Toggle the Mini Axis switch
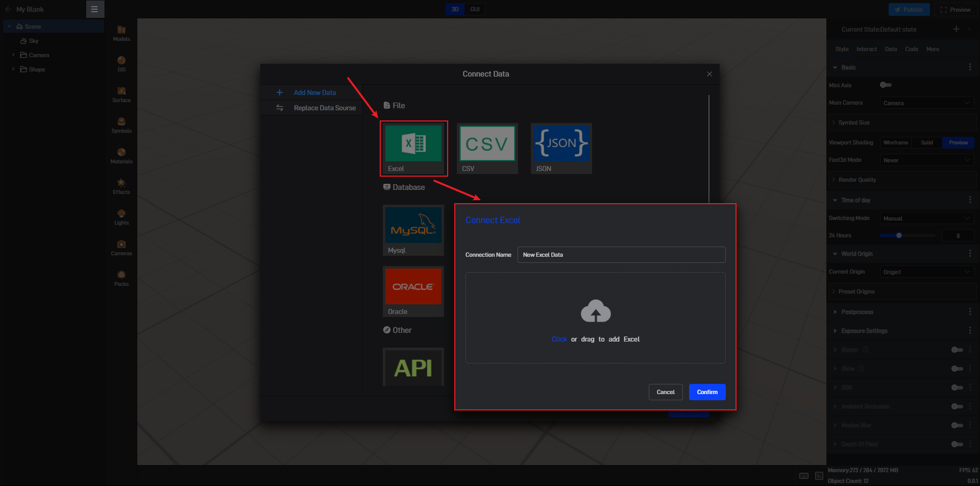The width and height of the screenshot is (980, 486). [886, 85]
